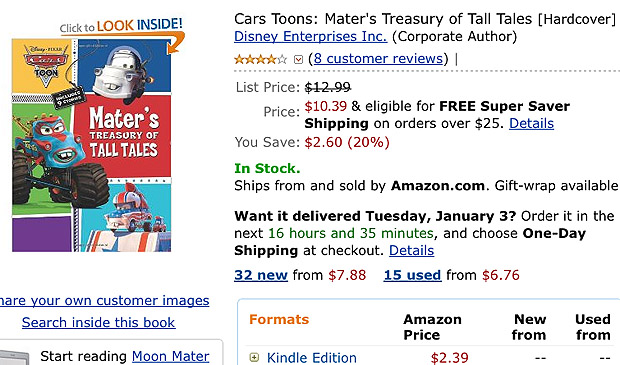Open the Disney Enterprises Inc. author link
This screenshot has height=365, width=620.
(x=310, y=36)
